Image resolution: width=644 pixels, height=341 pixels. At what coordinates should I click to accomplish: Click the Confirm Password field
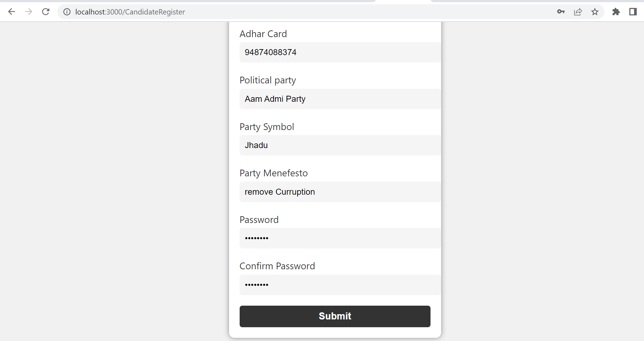[340, 285]
